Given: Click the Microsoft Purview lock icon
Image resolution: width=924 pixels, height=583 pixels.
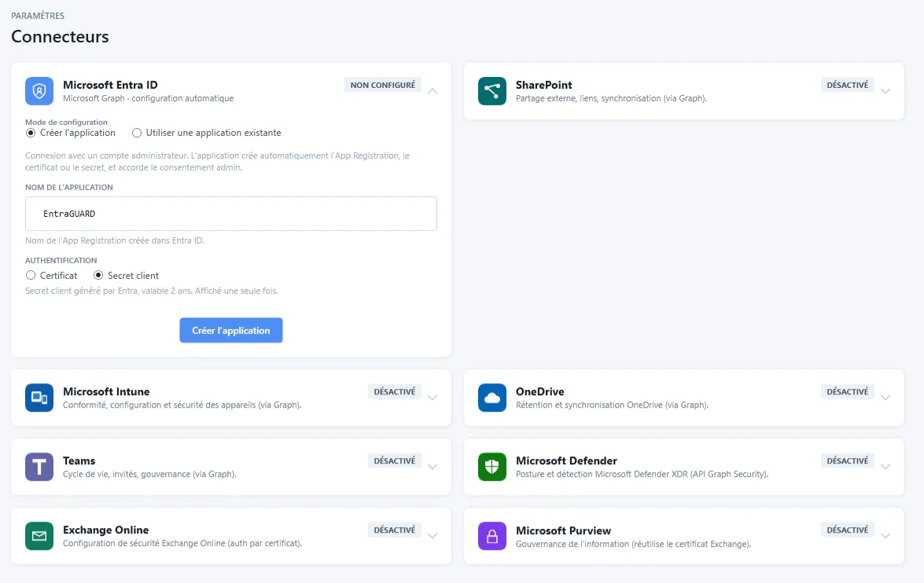Looking at the screenshot, I should [492, 536].
